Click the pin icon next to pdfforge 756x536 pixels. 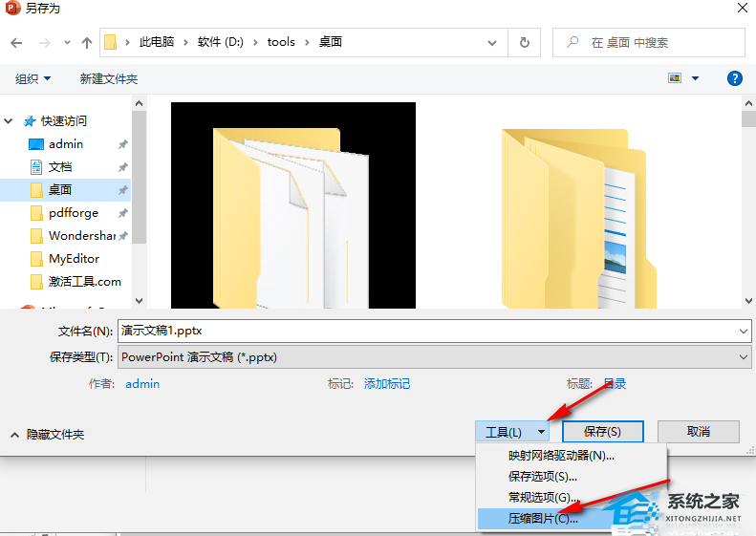[x=123, y=212]
